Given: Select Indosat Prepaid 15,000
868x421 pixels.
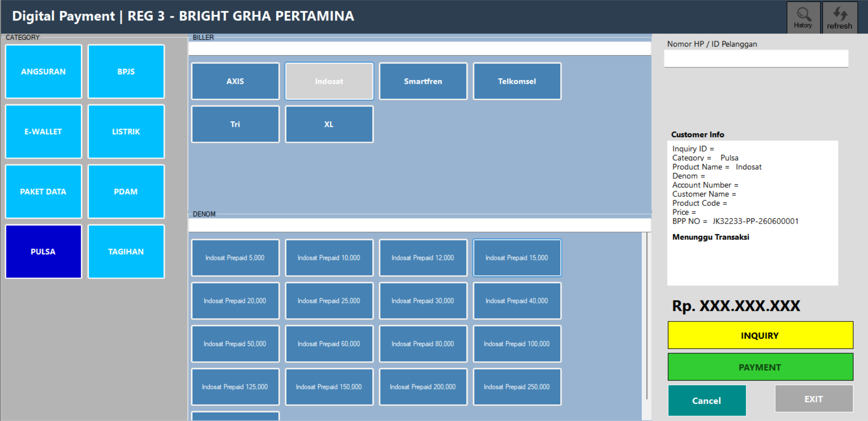Looking at the screenshot, I should pyautogui.click(x=517, y=258).
